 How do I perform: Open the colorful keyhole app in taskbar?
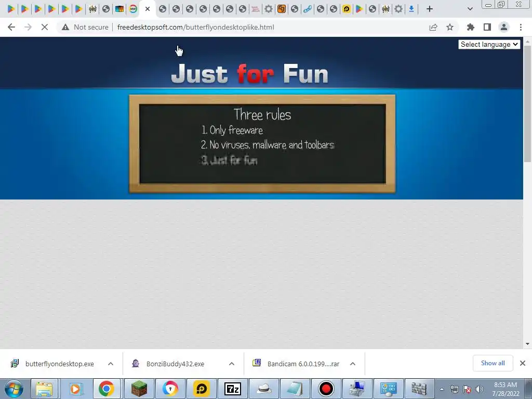(170, 389)
